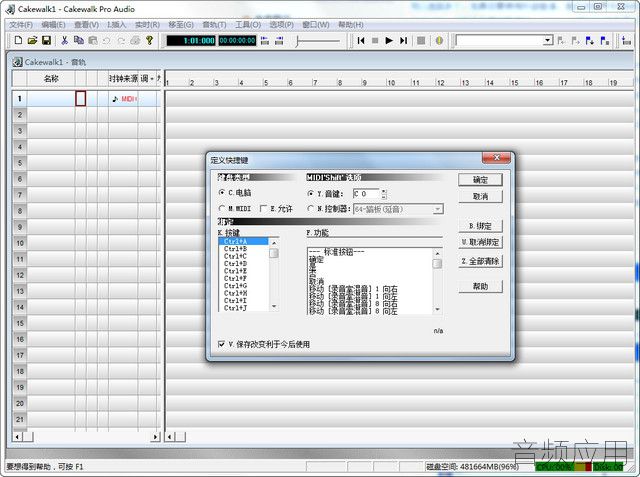Click the 'U. 取消绑定' button
Screen dimensions: 640x477
(480, 242)
